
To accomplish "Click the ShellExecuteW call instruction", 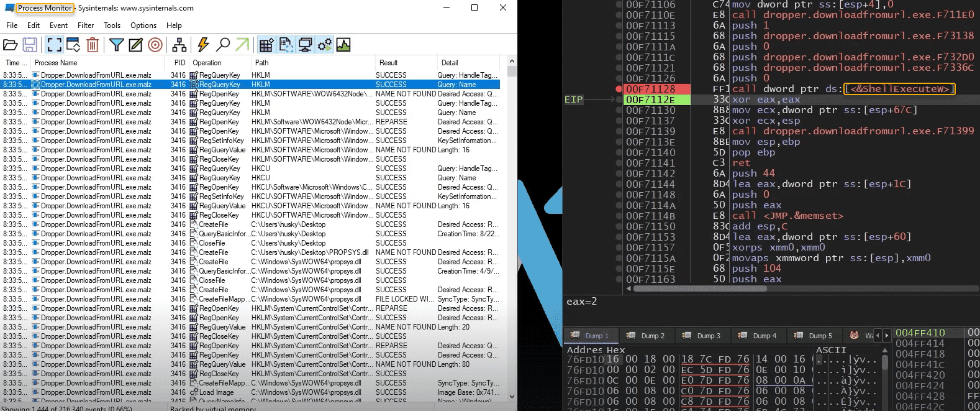I will [x=843, y=89].
